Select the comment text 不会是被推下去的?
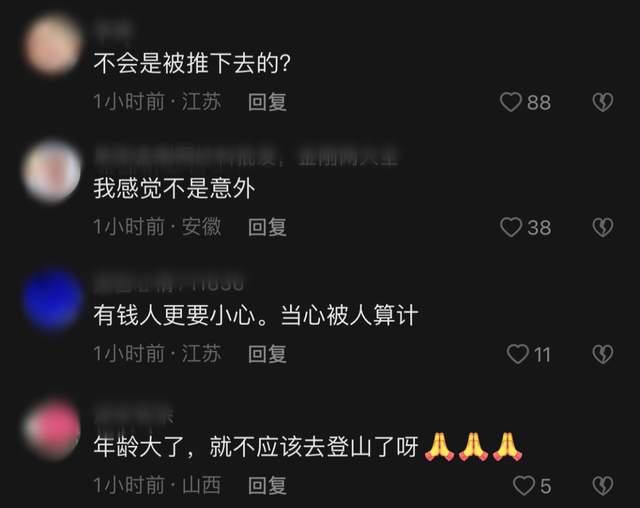This screenshot has height=508, width=640. [192, 63]
